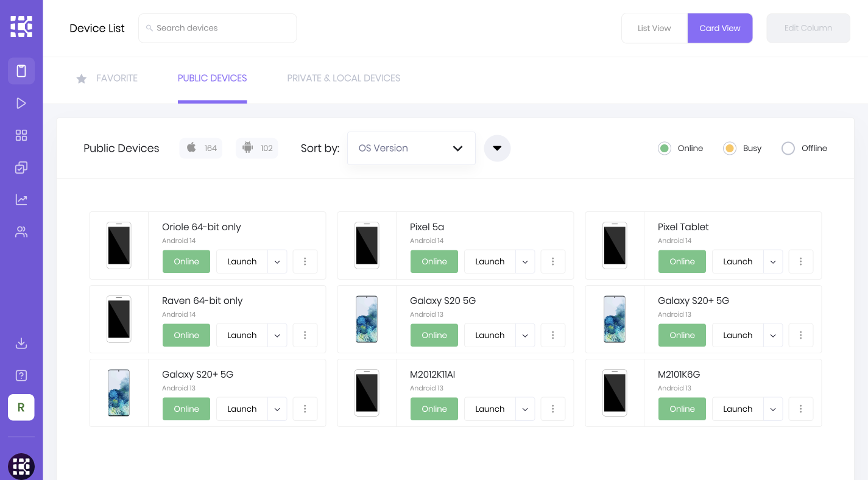Filter by Apple iOS devices count 164
The image size is (868, 480).
201,148
